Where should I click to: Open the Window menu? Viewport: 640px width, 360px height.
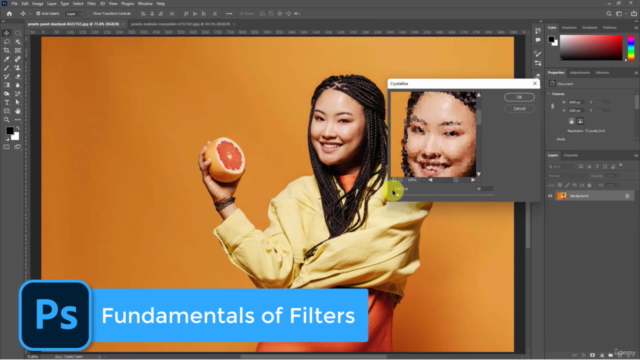click(x=145, y=4)
